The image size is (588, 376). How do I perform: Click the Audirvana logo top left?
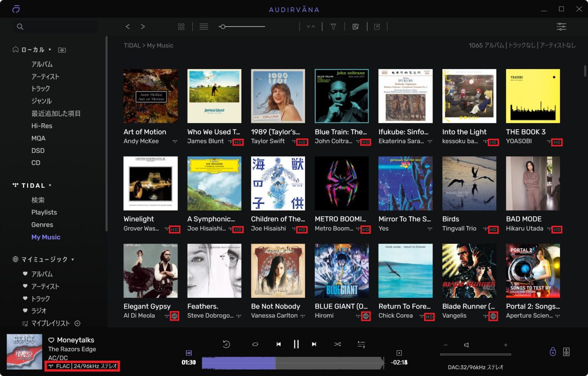pos(15,9)
